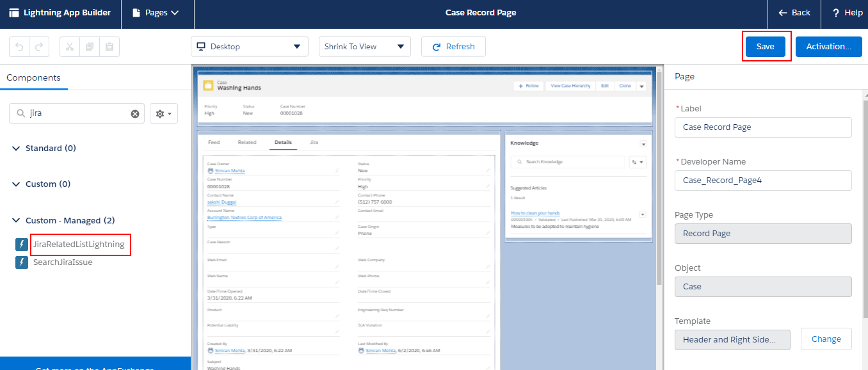The image size is (868, 370).
Task: Save the Case Record Page
Action: tap(766, 47)
